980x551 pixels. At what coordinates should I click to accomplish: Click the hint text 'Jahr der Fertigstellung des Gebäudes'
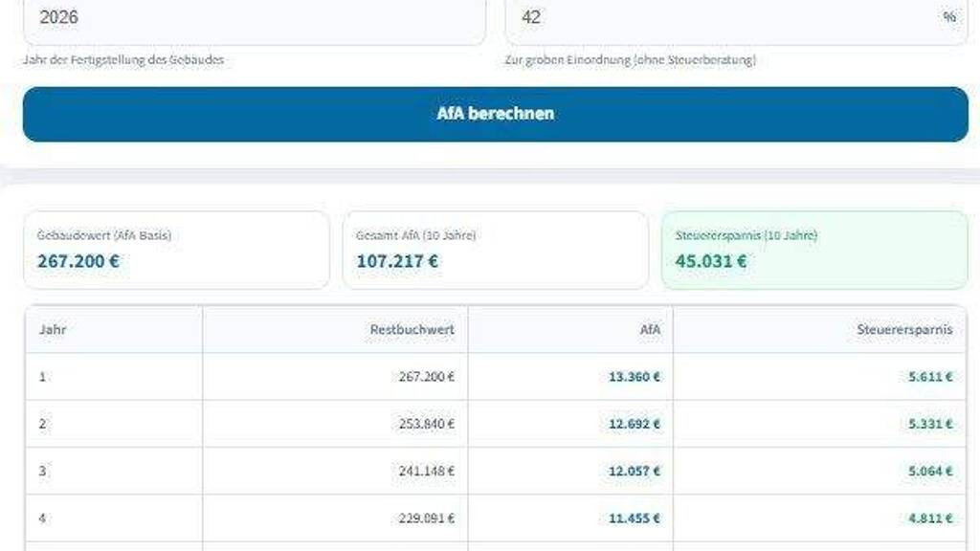pos(122,60)
